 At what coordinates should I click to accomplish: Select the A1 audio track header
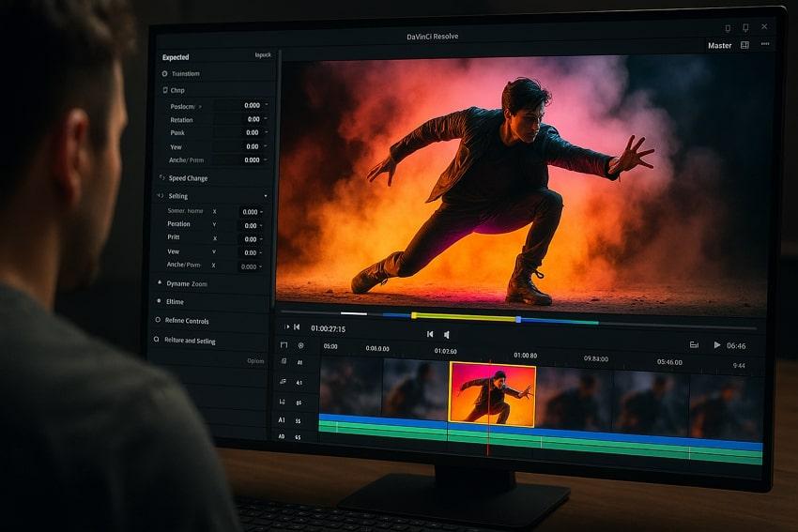click(282, 419)
